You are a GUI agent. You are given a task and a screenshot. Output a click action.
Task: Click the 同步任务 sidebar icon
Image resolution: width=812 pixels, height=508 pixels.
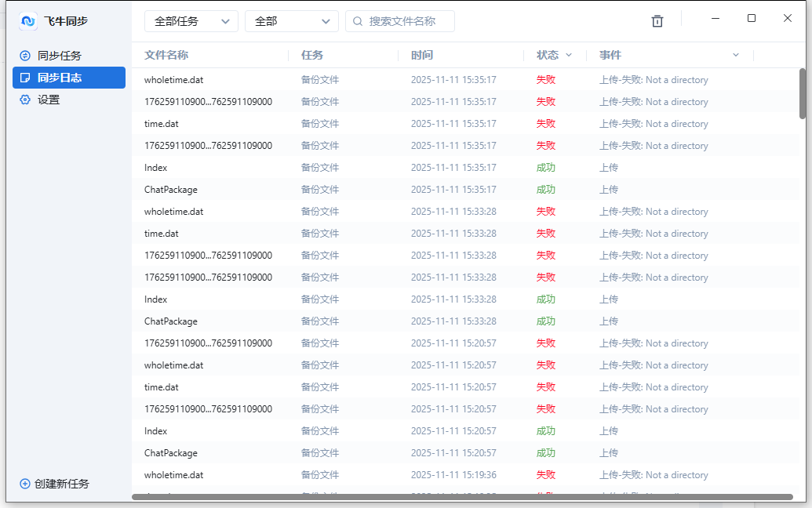(x=25, y=56)
